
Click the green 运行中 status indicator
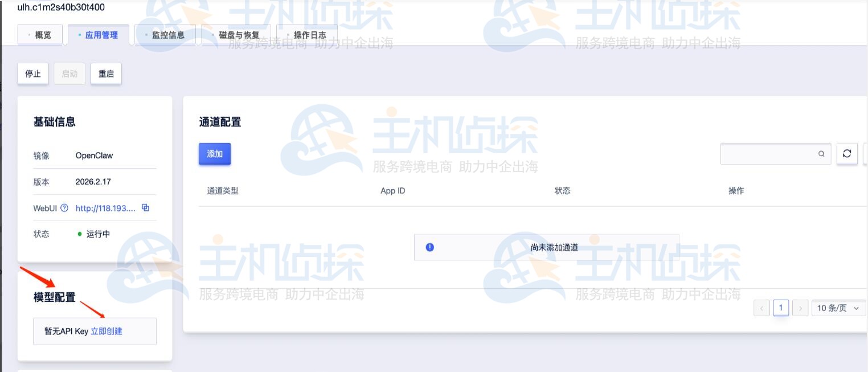pyautogui.click(x=80, y=233)
